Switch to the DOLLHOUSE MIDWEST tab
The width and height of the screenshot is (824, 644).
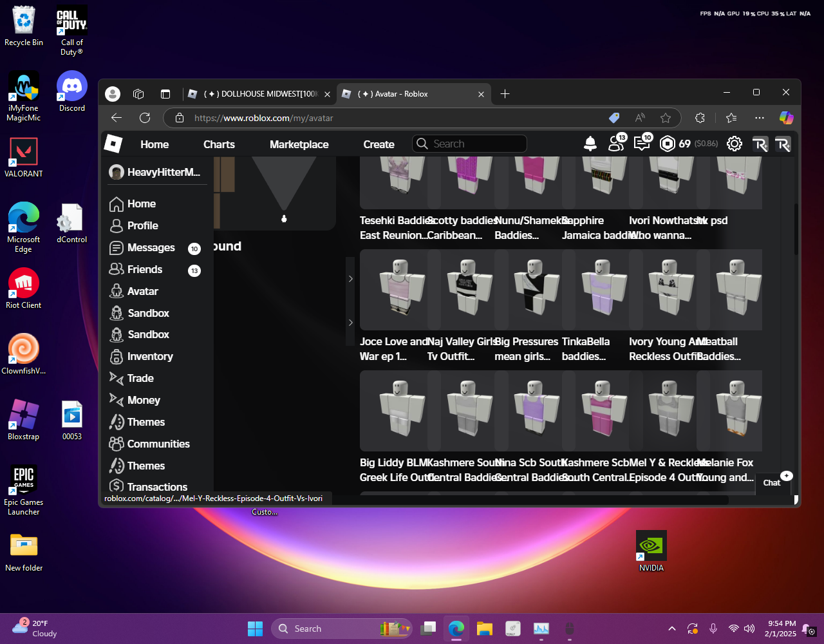257,94
